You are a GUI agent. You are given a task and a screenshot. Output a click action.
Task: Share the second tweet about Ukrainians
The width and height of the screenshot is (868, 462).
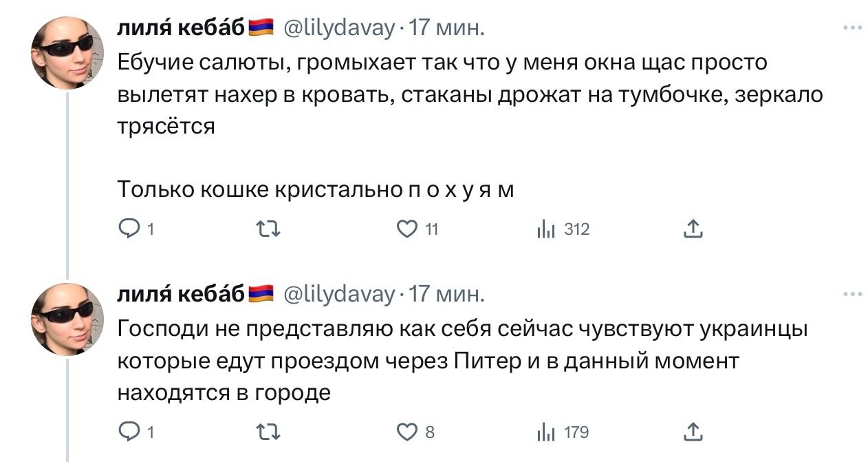pos(693,432)
